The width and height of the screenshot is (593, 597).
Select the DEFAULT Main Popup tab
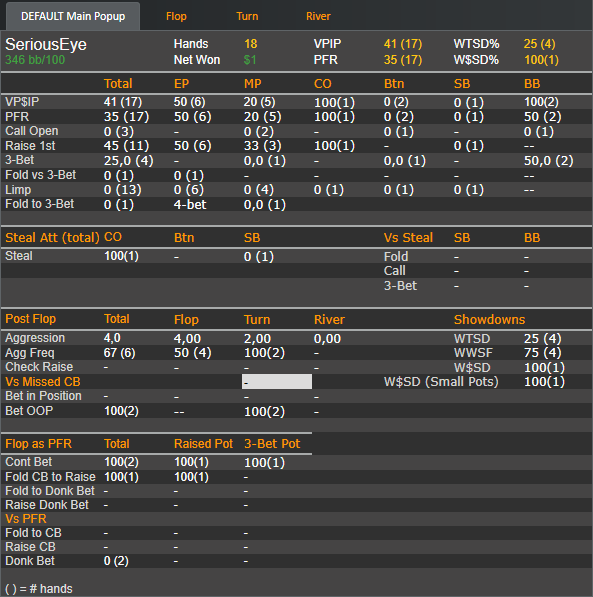(x=73, y=16)
